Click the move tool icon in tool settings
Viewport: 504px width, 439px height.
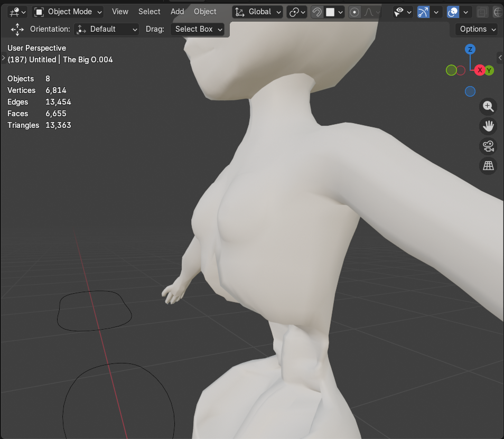pyautogui.click(x=17, y=29)
